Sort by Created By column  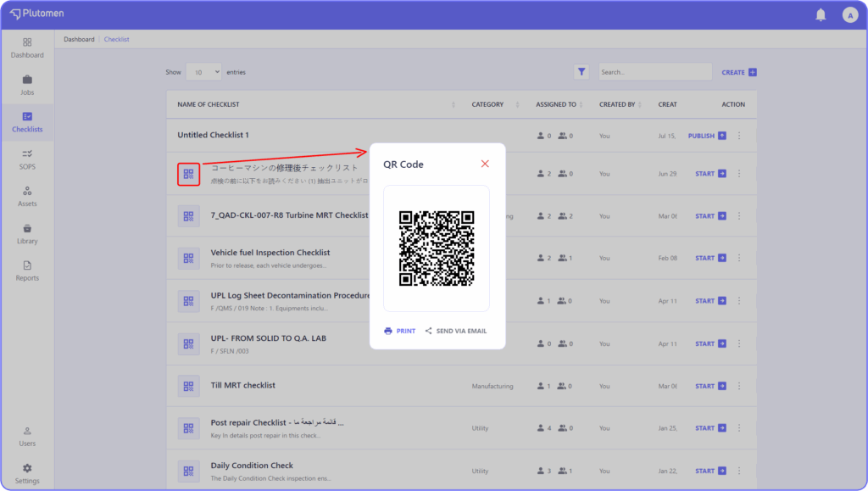click(640, 104)
